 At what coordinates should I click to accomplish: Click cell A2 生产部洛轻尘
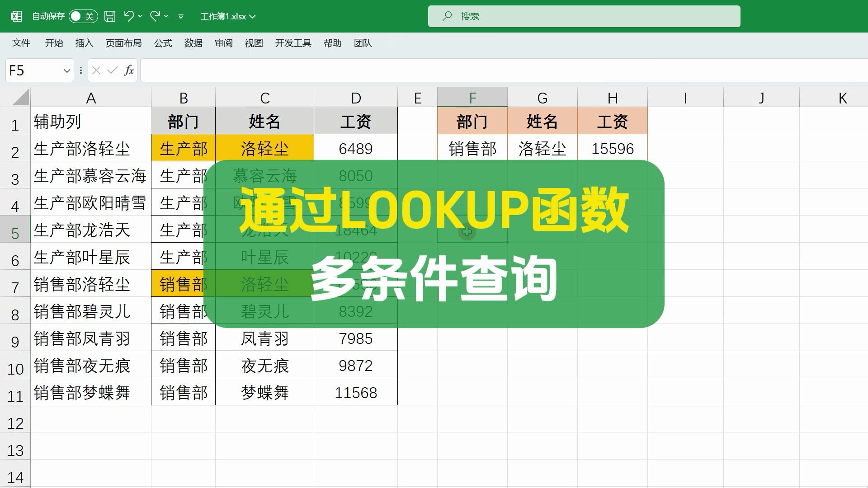91,148
